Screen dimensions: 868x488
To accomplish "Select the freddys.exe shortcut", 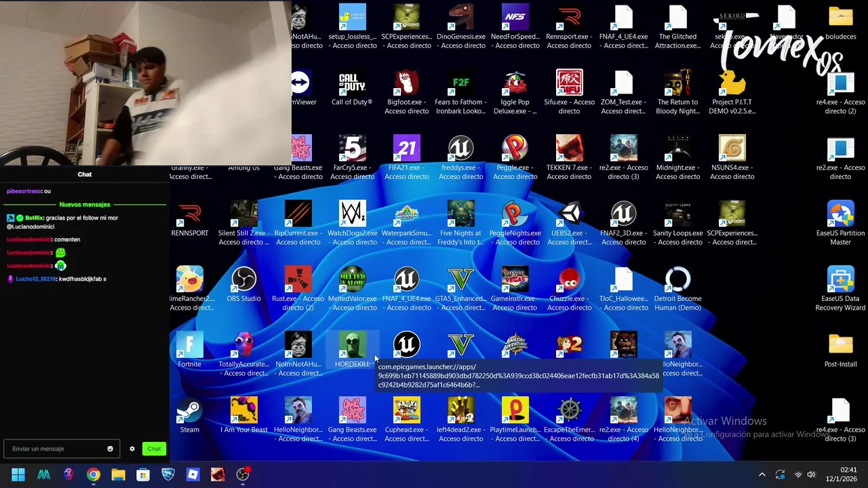I will pyautogui.click(x=460, y=157).
